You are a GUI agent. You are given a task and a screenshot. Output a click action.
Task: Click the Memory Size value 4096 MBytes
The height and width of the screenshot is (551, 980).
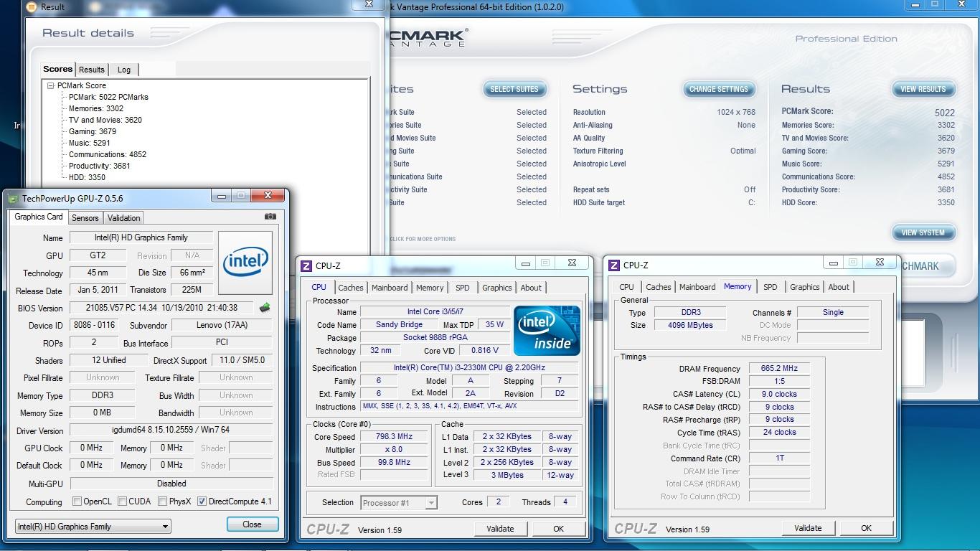pos(690,325)
